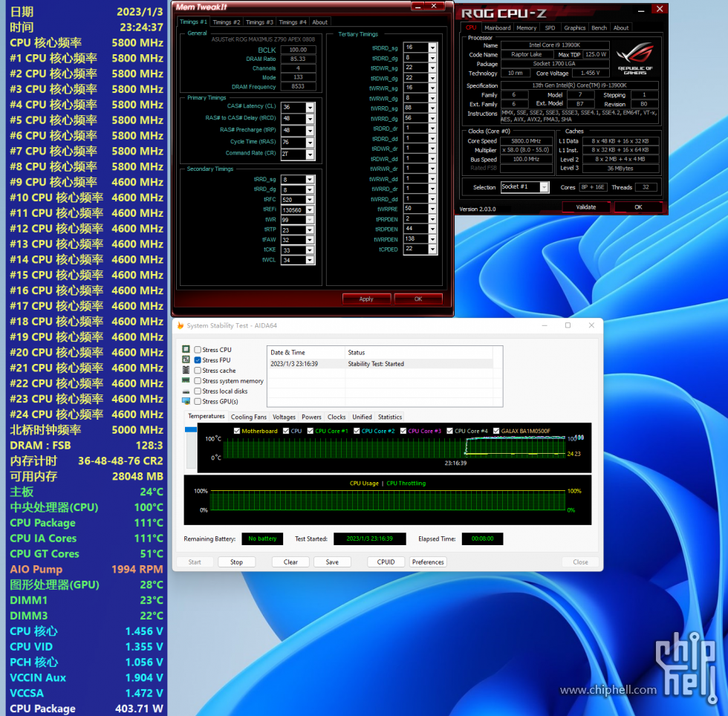The image size is (728, 716).
Task: Open the tWCL dropdown
Action: [310, 260]
